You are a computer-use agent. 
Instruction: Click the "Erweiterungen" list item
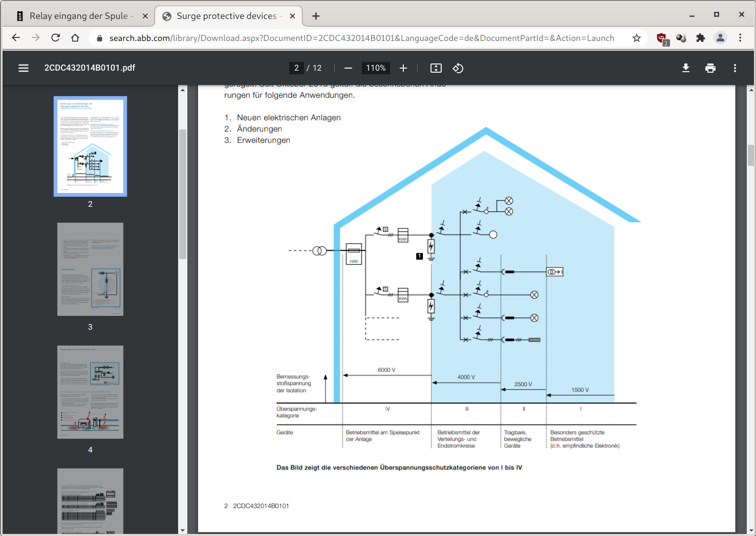tap(264, 140)
